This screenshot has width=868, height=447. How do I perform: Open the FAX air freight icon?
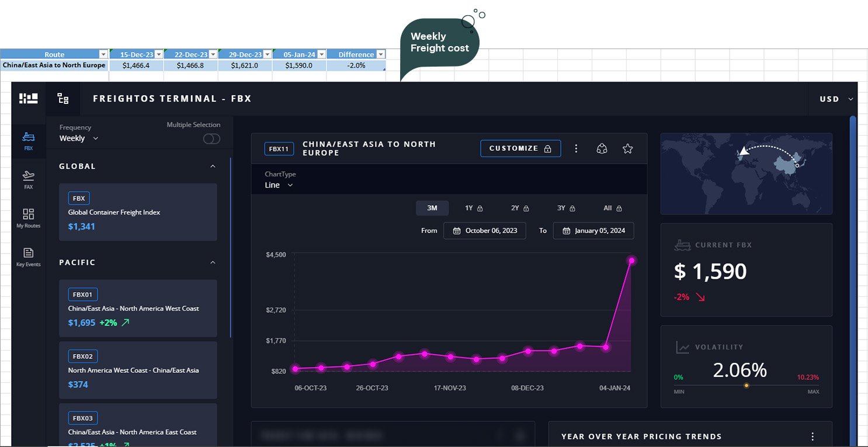28,179
